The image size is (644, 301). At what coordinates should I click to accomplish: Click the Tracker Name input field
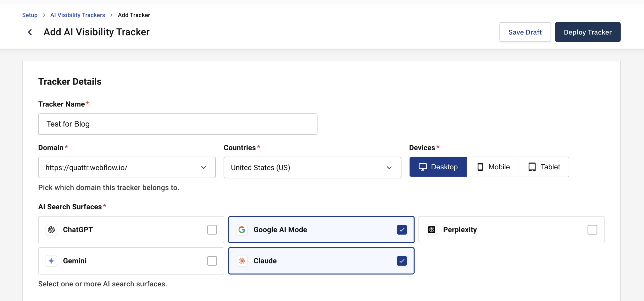click(x=178, y=124)
